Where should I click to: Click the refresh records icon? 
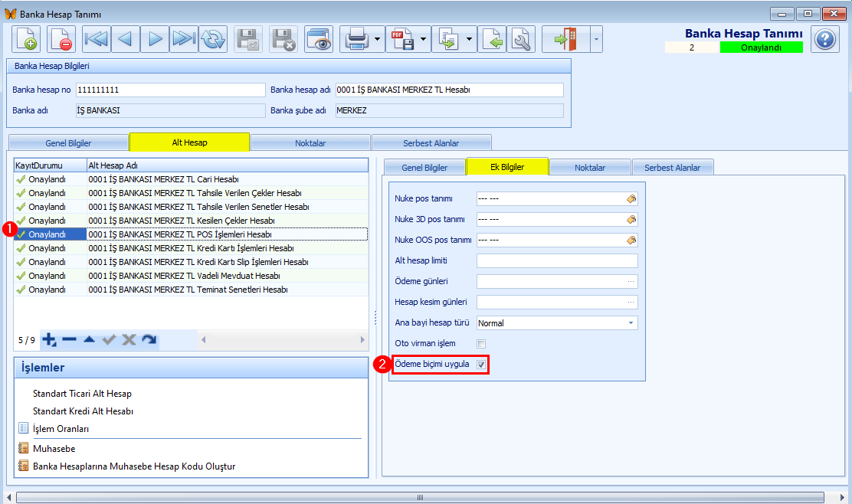[x=213, y=39]
